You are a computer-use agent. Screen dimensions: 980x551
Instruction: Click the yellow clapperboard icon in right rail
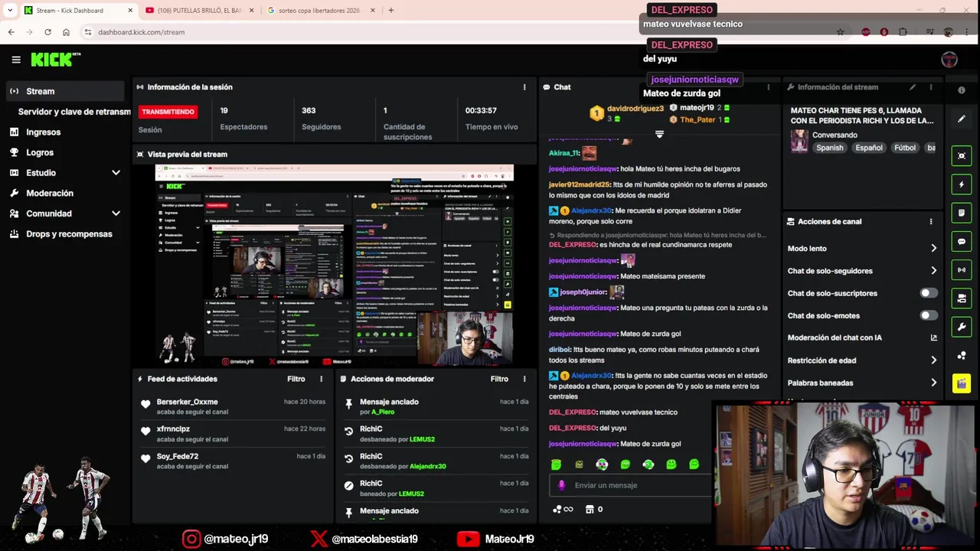coord(962,383)
